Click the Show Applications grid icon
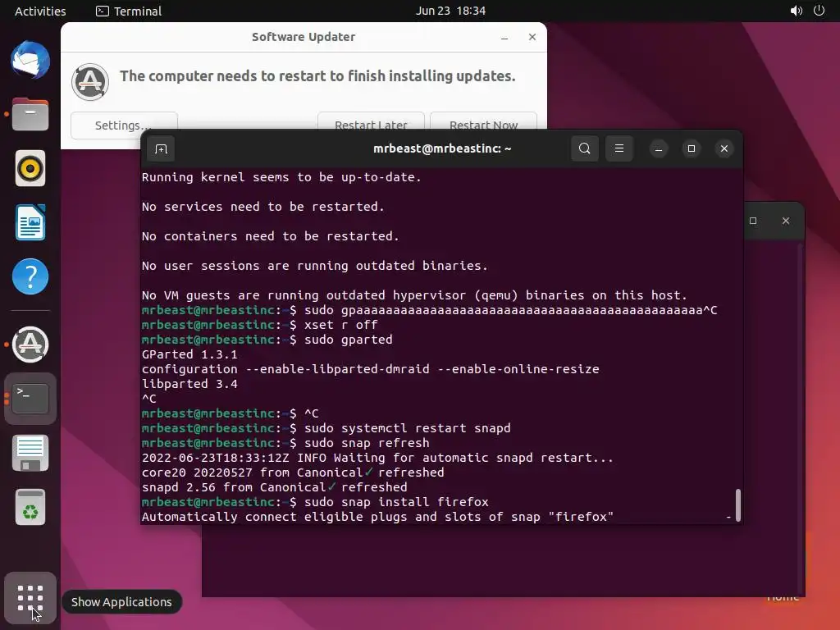This screenshot has width=840, height=630. pyautogui.click(x=30, y=598)
